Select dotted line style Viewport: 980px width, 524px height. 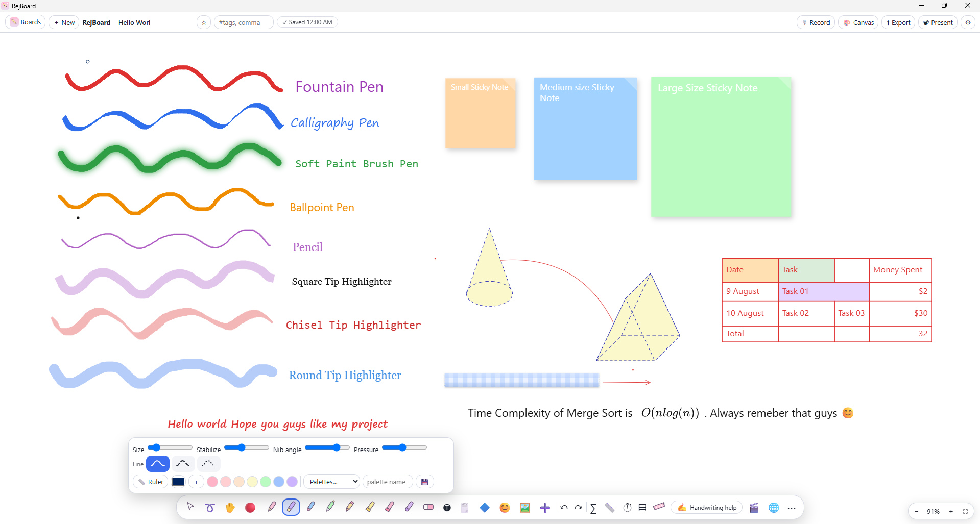pos(208,464)
